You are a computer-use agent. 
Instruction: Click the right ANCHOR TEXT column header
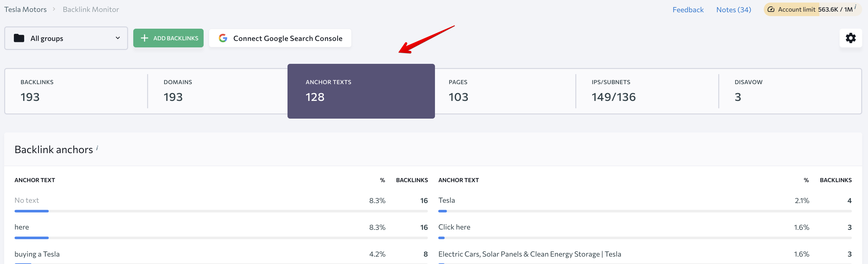[x=459, y=180]
